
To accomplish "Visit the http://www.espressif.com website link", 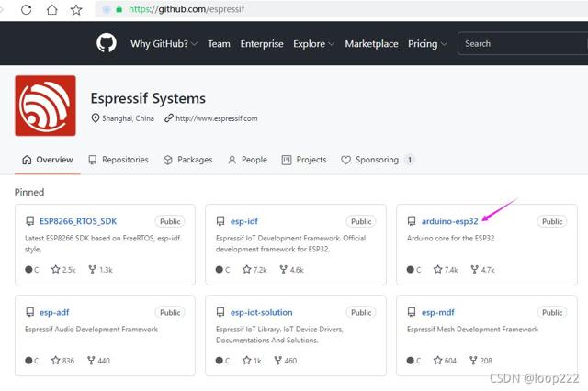I will [x=217, y=118].
